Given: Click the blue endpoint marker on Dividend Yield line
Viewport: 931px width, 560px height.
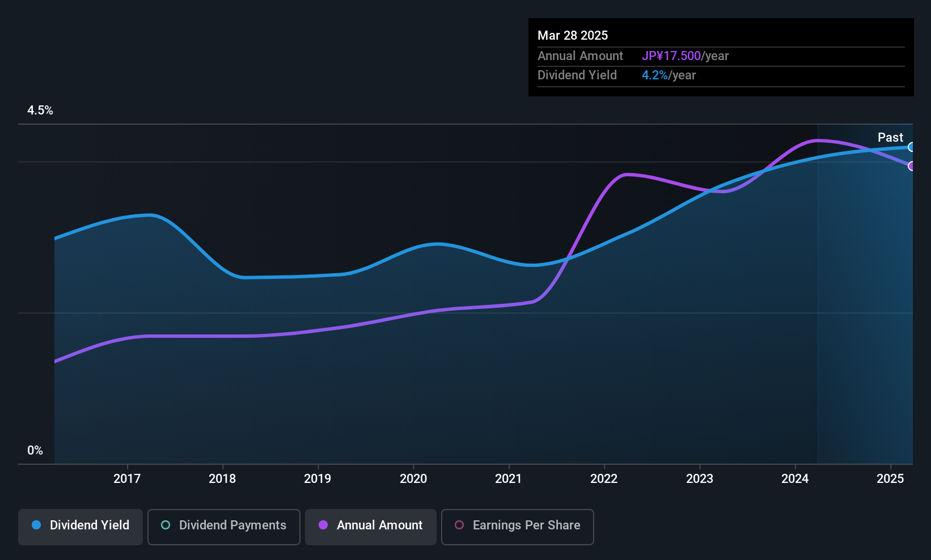Looking at the screenshot, I should coord(911,147).
